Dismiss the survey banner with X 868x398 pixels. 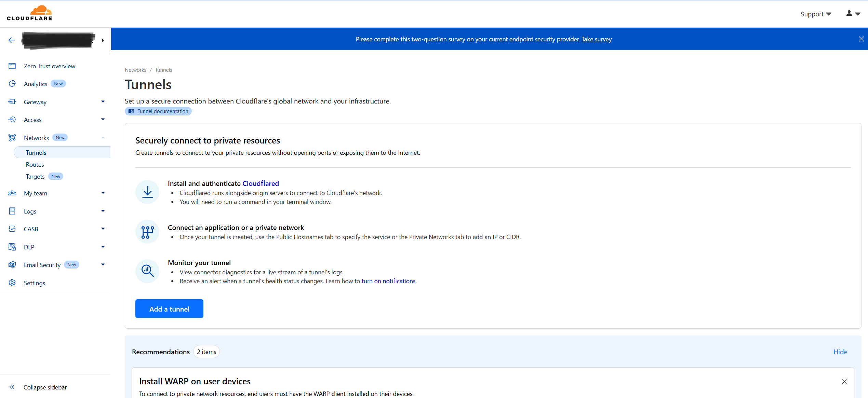(861, 39)
